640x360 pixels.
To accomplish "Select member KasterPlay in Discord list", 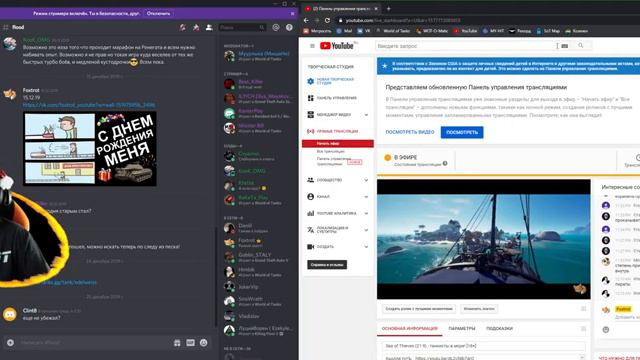I will [258, 113].
